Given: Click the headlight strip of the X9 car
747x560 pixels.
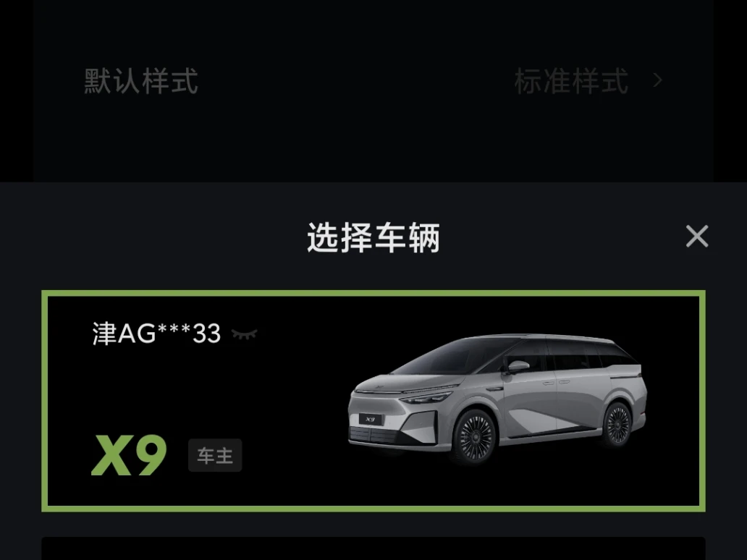Looking at the screenshot, I should click(426, 398).
